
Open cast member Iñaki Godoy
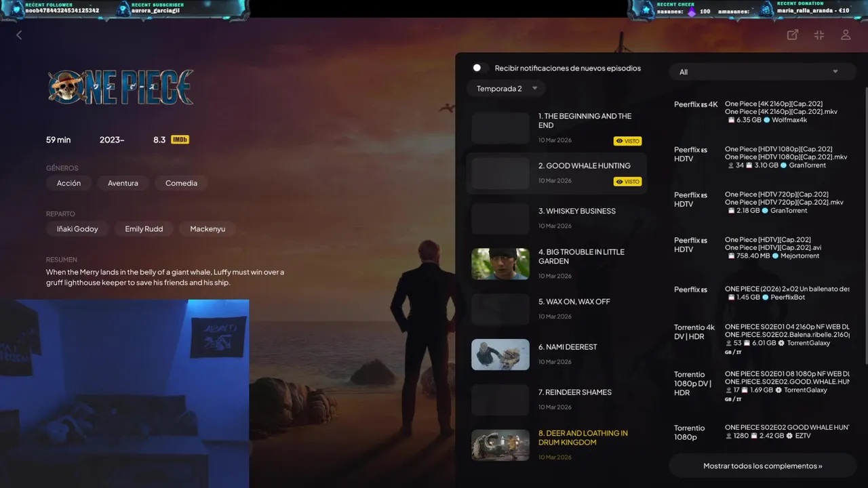point(77,229)
